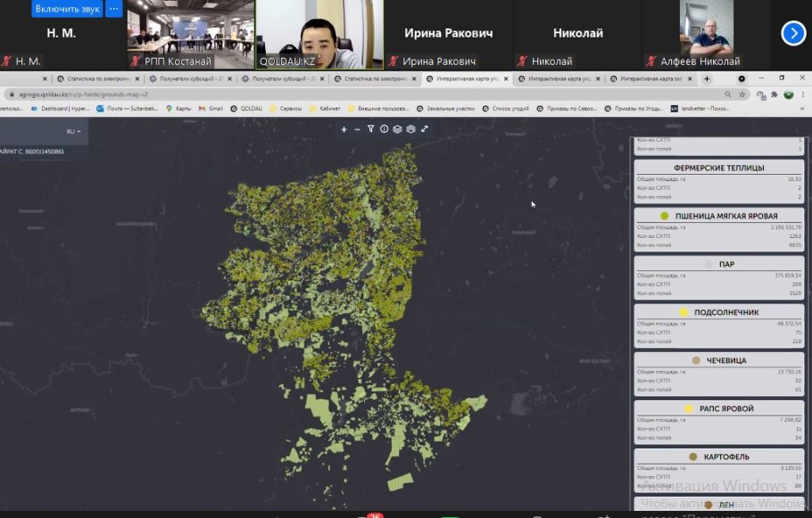
Task: Open the landvetter - Поиск bookmark
Action: [700, 109]
